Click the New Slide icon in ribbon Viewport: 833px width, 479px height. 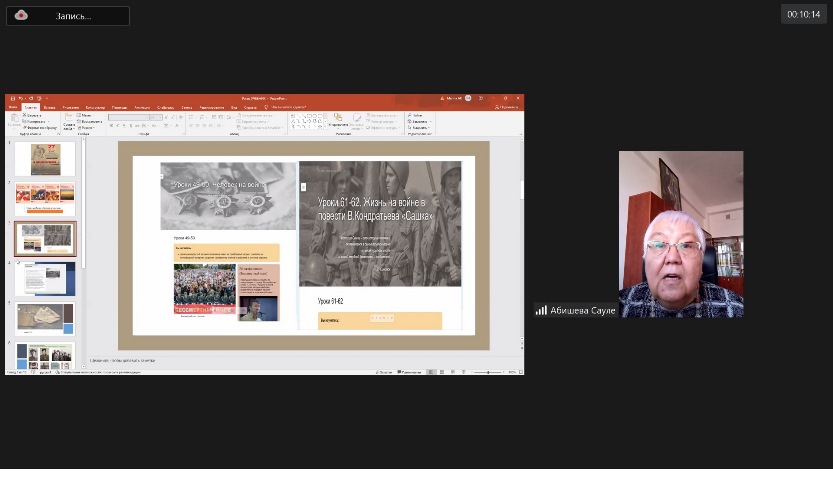[69, 120]
